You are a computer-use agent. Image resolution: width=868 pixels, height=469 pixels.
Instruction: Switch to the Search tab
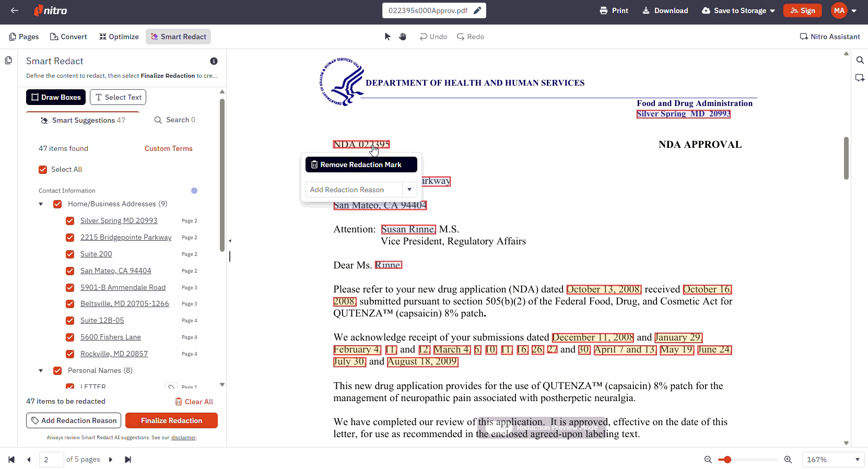(175, 120)
